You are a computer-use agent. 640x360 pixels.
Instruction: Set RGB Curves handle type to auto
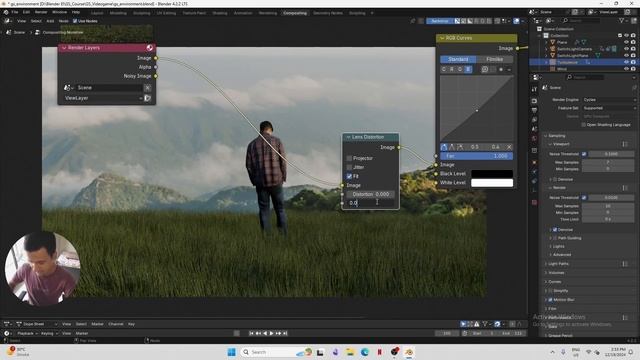[x=444, y=147]
